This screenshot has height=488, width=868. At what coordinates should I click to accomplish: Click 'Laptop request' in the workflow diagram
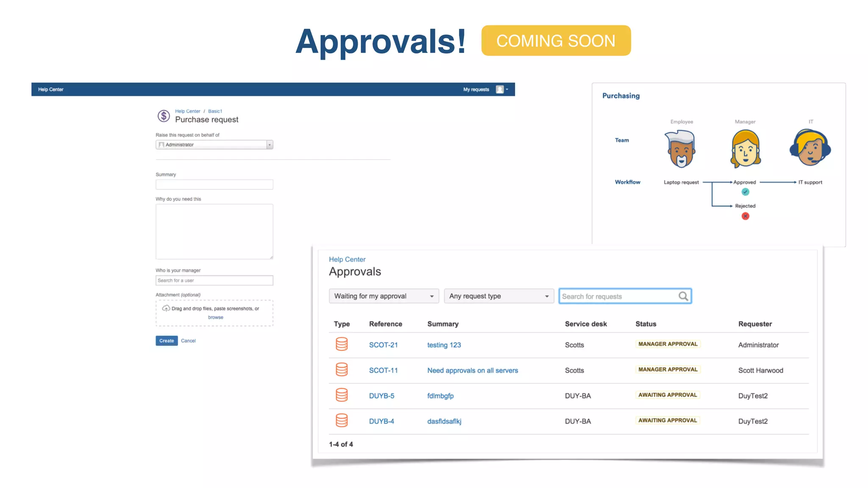[681, 182]
